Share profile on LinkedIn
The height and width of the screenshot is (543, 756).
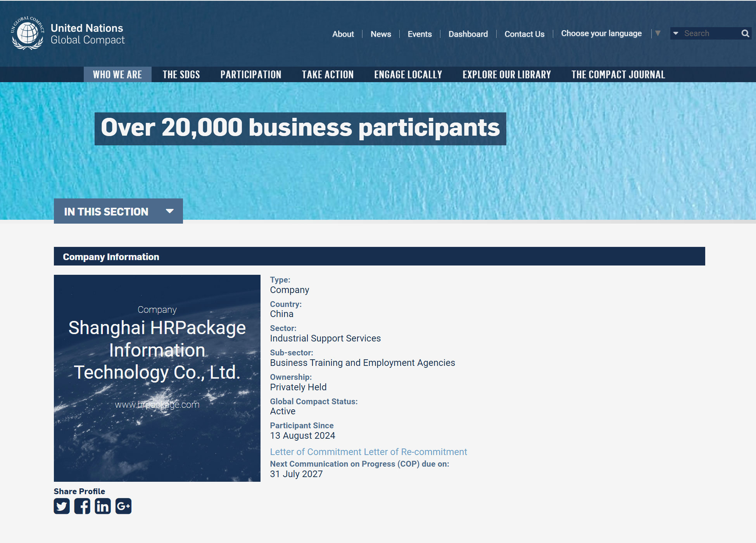pyautogui.click(x=103, y=506)
